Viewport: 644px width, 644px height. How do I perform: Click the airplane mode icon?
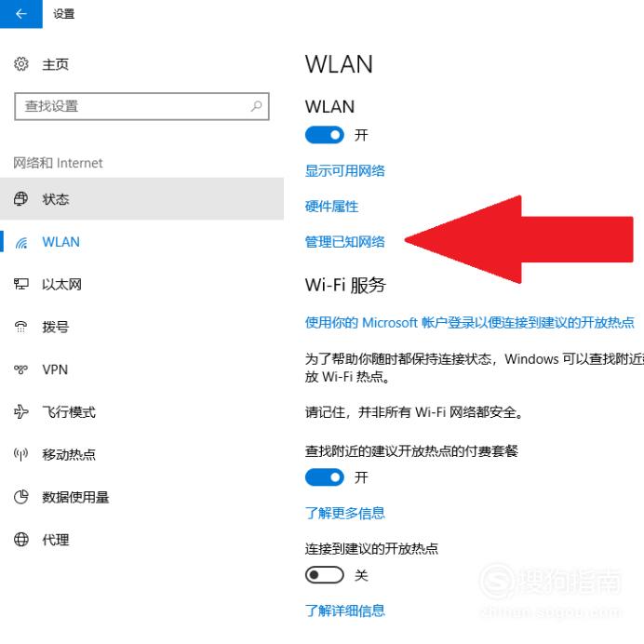click(x=21, y=411)
